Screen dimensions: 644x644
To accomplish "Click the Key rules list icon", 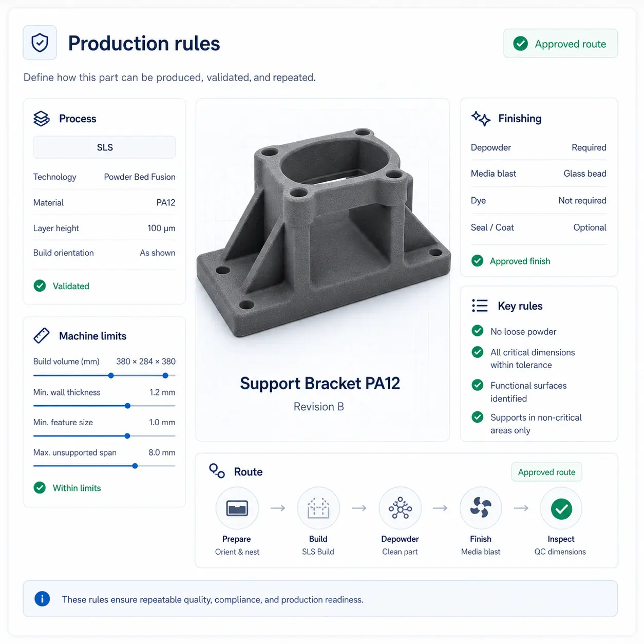I will (480, 306).
